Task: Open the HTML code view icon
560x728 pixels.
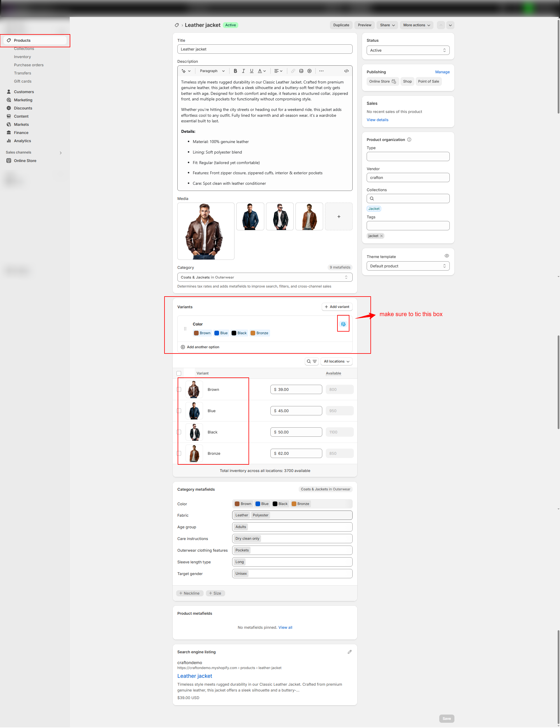Action: point(346,71)
